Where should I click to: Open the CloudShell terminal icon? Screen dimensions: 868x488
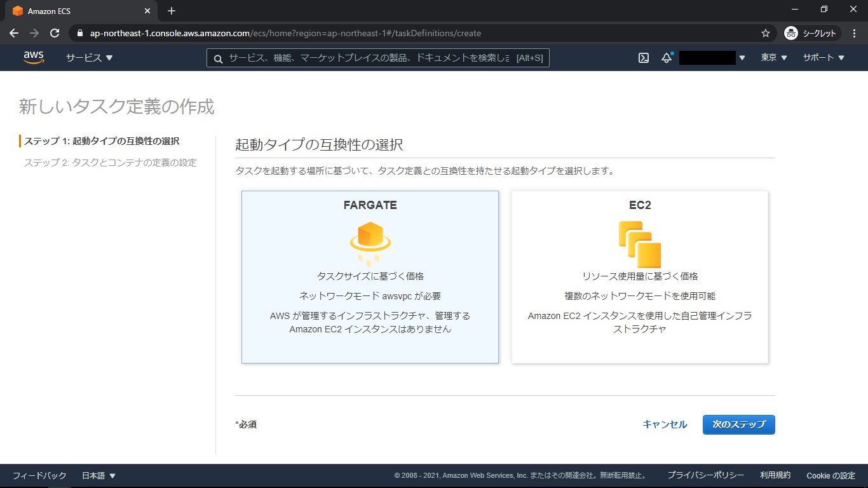coord(644,58)
